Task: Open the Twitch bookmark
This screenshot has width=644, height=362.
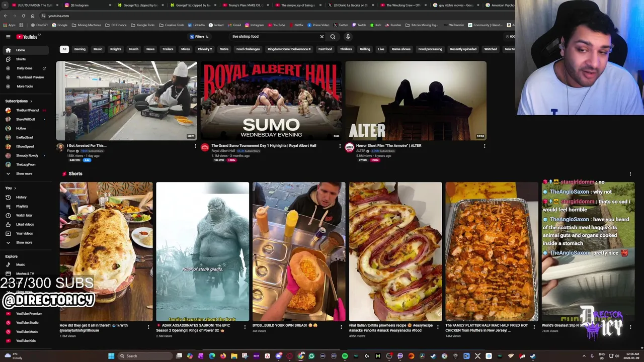Action: click(x=359, y=25)
